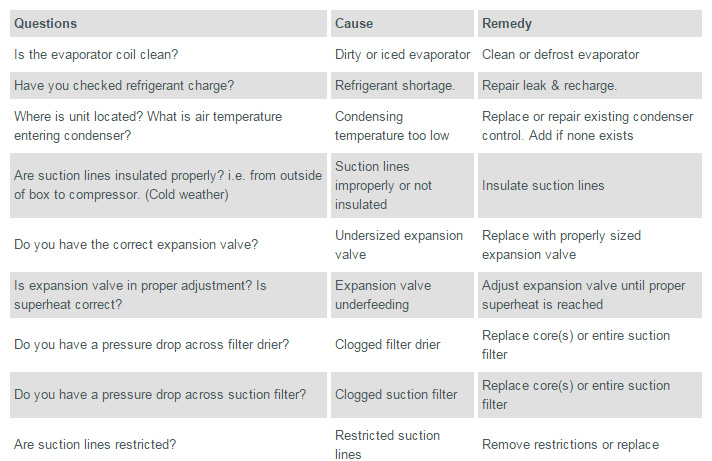Click 'Are suction lines restricted?' question
This screenshot has width=712, height=461.
(98, 445)
